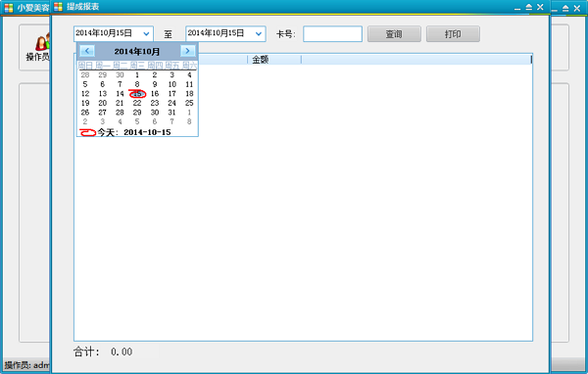Click the 打印 print button
This screenshot has height=374, width=588.
point(453,34)
